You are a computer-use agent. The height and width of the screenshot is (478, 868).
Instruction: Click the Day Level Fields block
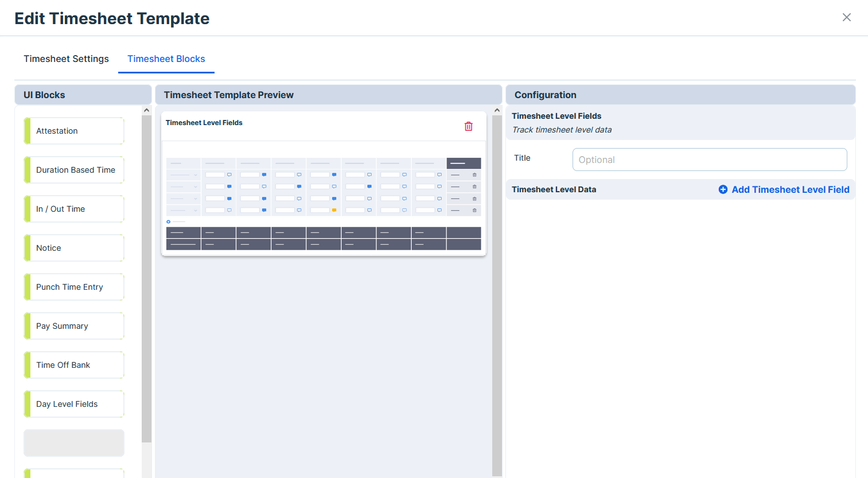[74, 404]
